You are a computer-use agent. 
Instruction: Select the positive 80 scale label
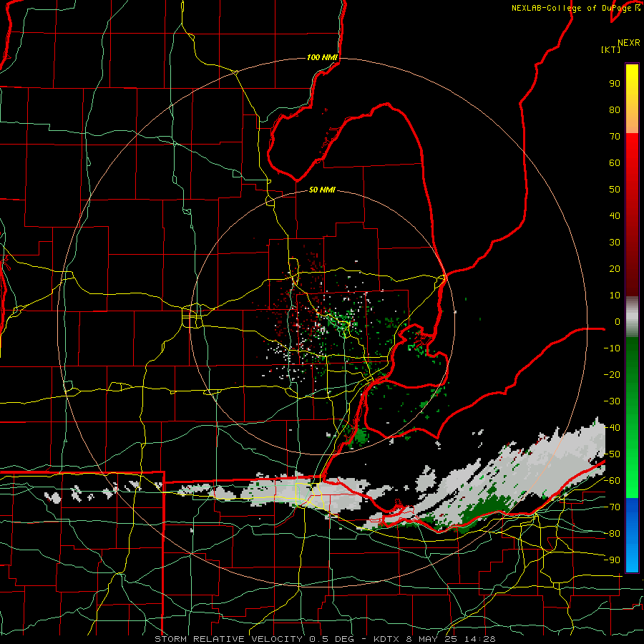point(615,109)
